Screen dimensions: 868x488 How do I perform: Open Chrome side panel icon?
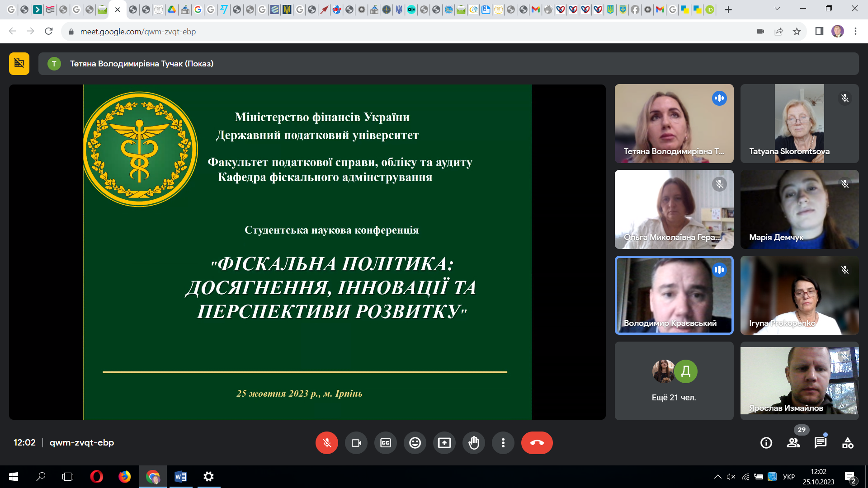pos(819,31)
